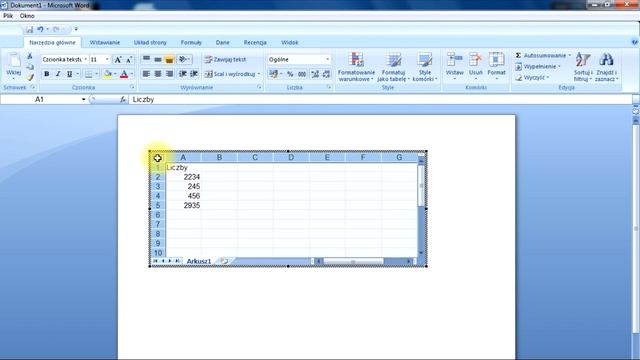This screenshot has width=640, height=360.
Task: Click the borders icon in Czcionka group
Action: pos(88,74)
